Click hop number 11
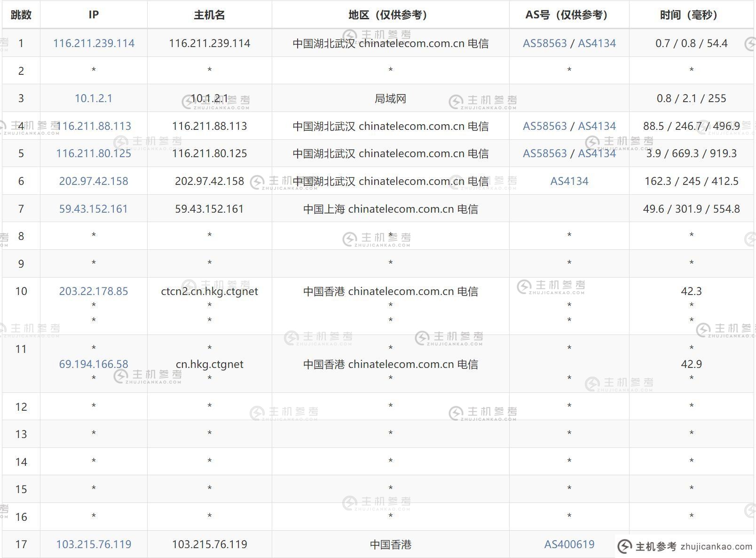Image resolution: width=756 pixels, height=558 pixels. (x=21, y=349)
